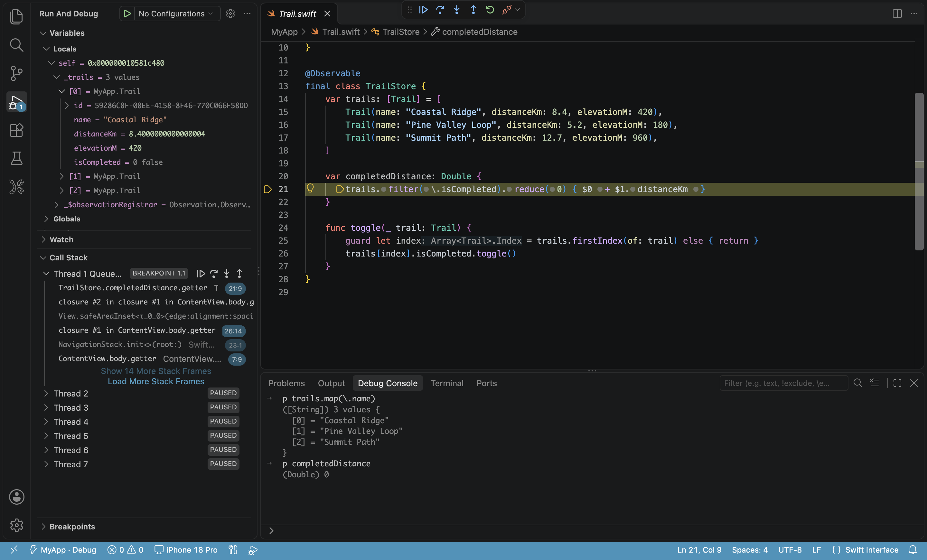Collapse the Locals group
The height and width of the screenshot is (560, 927).
[46, 49]
